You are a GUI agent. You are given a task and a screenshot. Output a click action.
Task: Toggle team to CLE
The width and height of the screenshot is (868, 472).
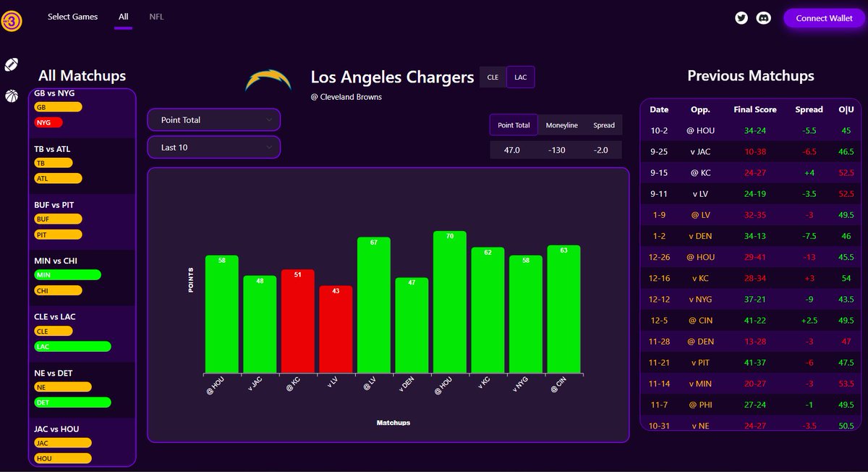[x=493, y=77]
